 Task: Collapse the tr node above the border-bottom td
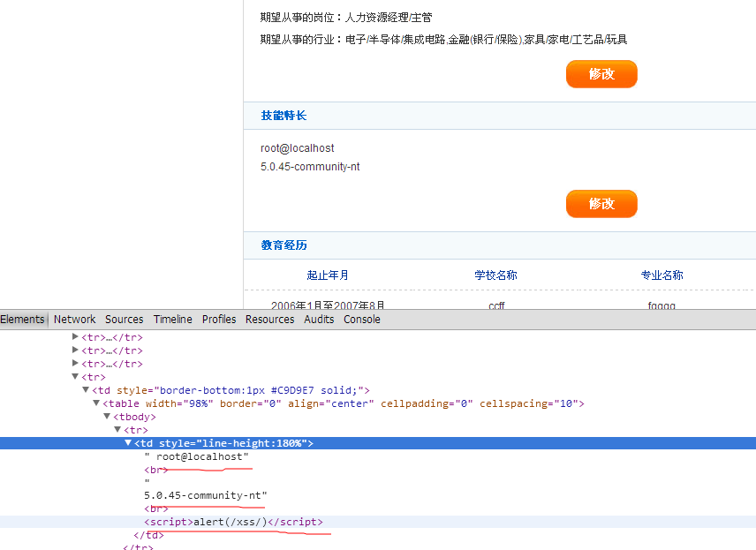click(75, 376)
